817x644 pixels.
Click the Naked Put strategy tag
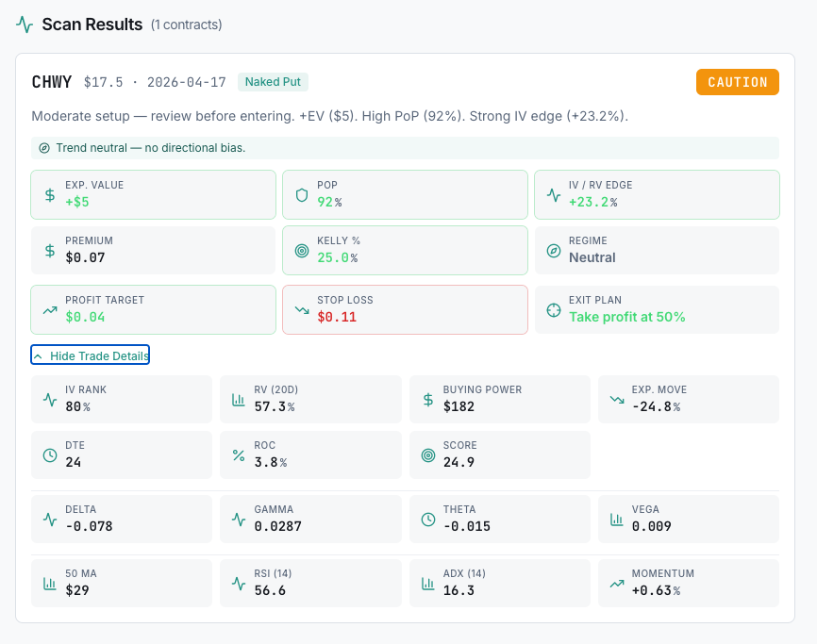coord(273,82)
